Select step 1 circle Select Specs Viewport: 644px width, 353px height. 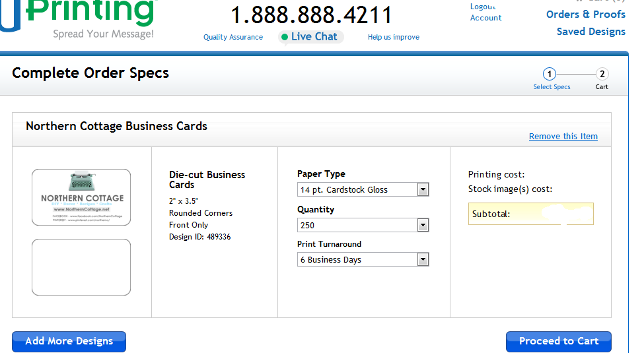point(549,75)
